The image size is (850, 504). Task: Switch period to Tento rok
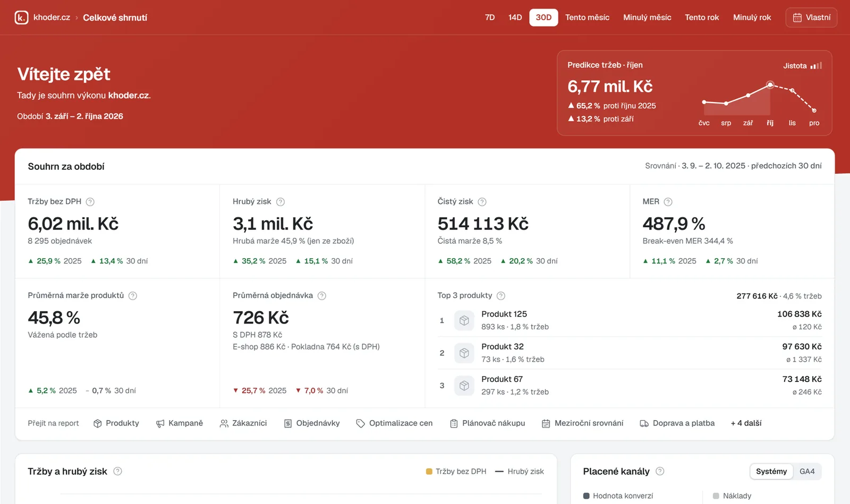click(x=702, y=18)
